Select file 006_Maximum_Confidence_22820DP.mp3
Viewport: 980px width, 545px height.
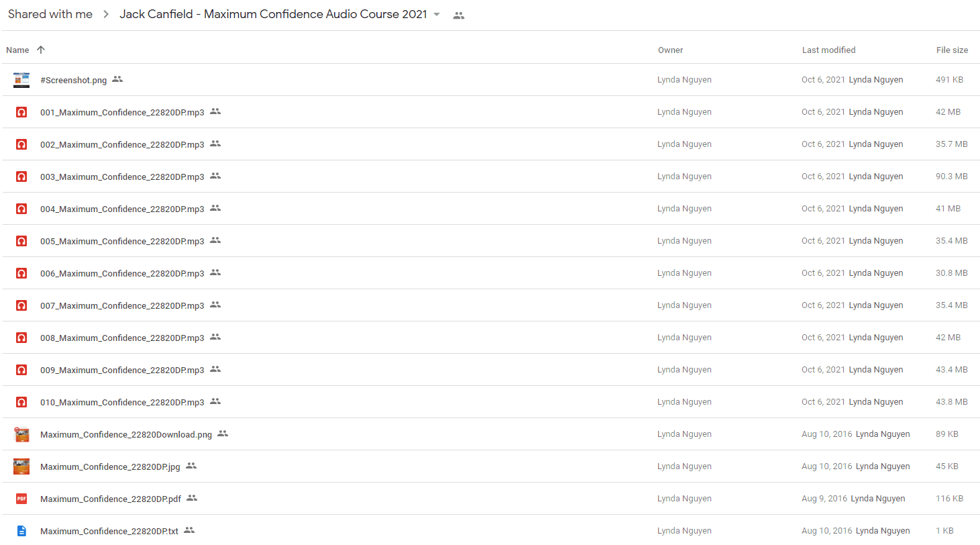tap(122, 273)
